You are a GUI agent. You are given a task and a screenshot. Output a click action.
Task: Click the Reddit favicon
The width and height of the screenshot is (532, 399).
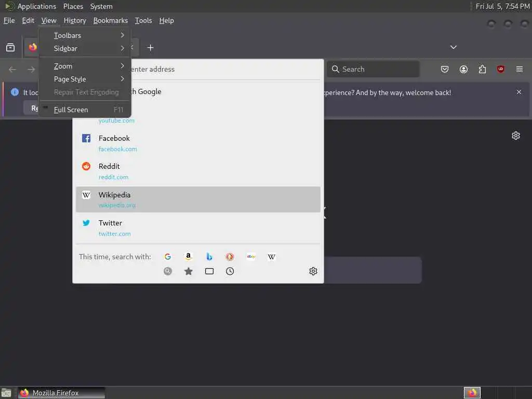pos(86,166)
